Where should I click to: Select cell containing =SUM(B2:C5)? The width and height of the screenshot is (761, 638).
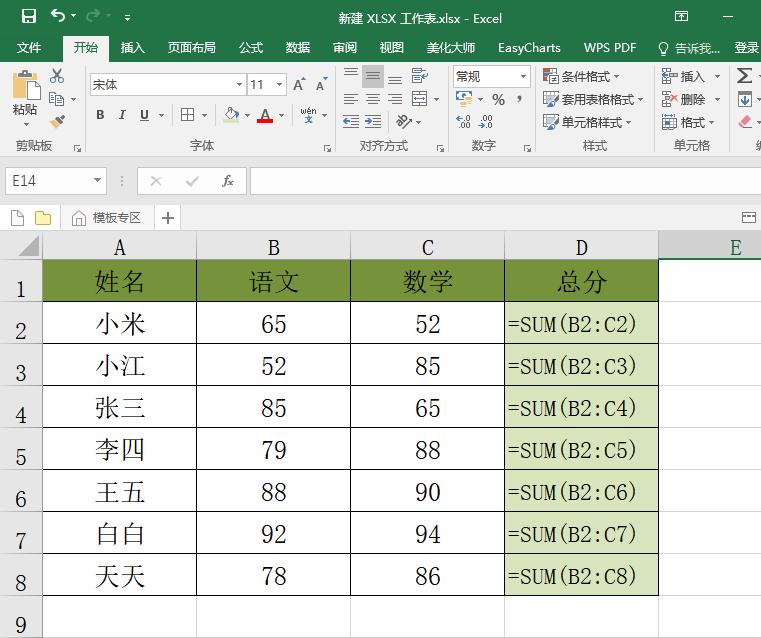pyautogui.click(x=581, y=449)
